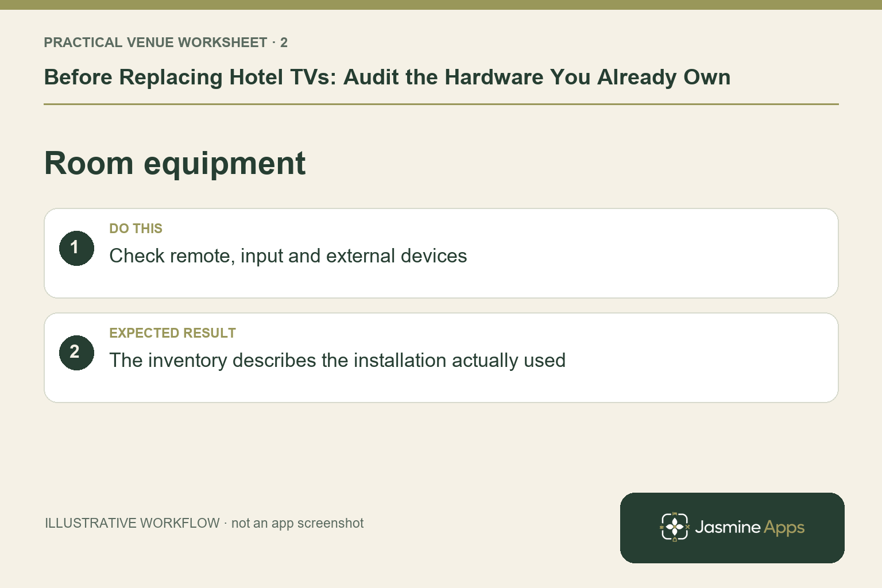Click the Jasmine Apps wordmark text
This screenshot has width=882, height=588.
[x=750, y=528]
